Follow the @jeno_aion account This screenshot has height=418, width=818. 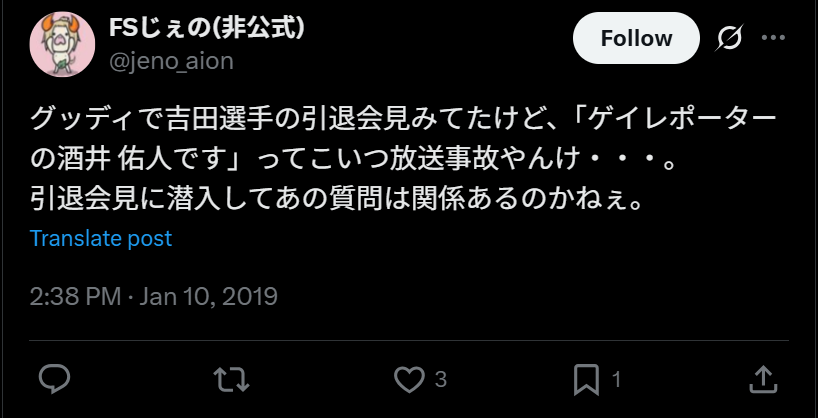(x=636, y=38)
